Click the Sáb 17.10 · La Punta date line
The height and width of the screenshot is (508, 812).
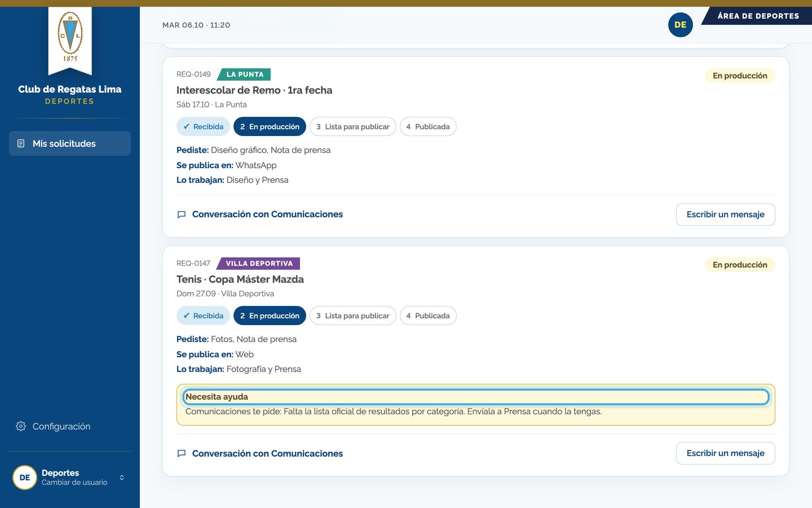(x=211, y=104)
